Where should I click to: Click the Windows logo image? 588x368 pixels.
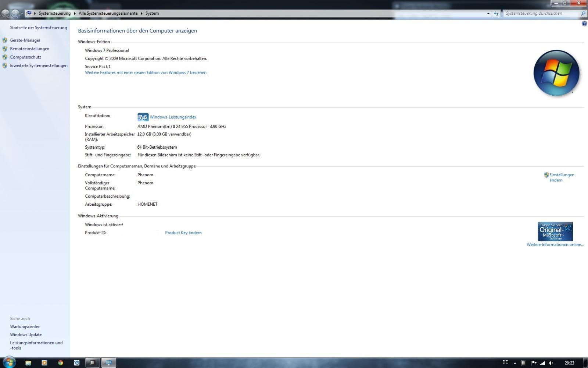pos(556,73)
